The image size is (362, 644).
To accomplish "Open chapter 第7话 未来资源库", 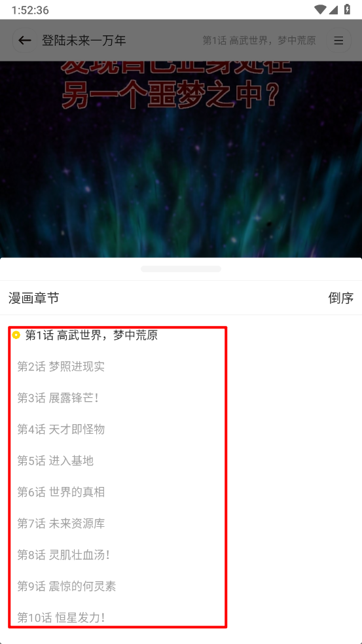I will [61, 524].
